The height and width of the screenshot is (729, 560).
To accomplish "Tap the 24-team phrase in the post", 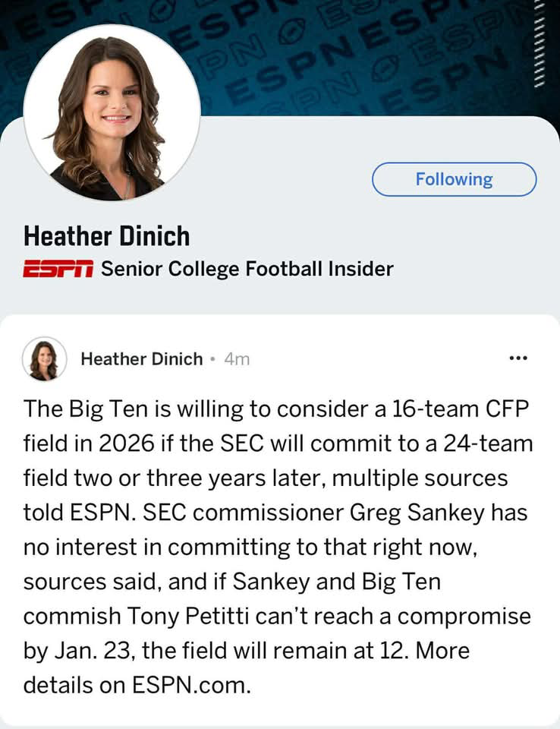I will point(483,444).
